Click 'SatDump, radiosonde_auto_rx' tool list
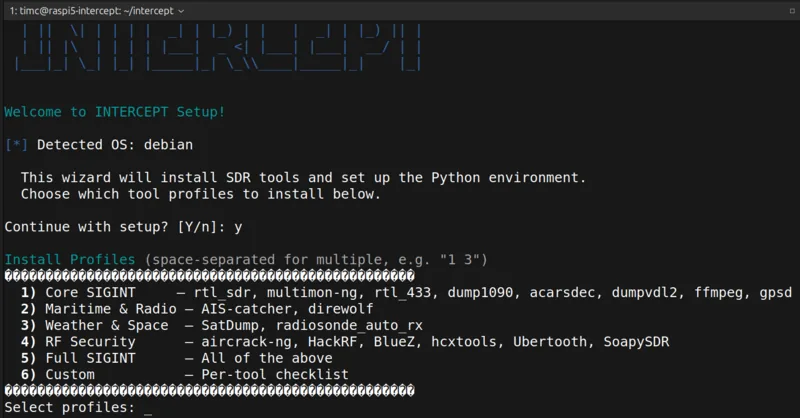 pyautogui.click(x=312, y=325)
